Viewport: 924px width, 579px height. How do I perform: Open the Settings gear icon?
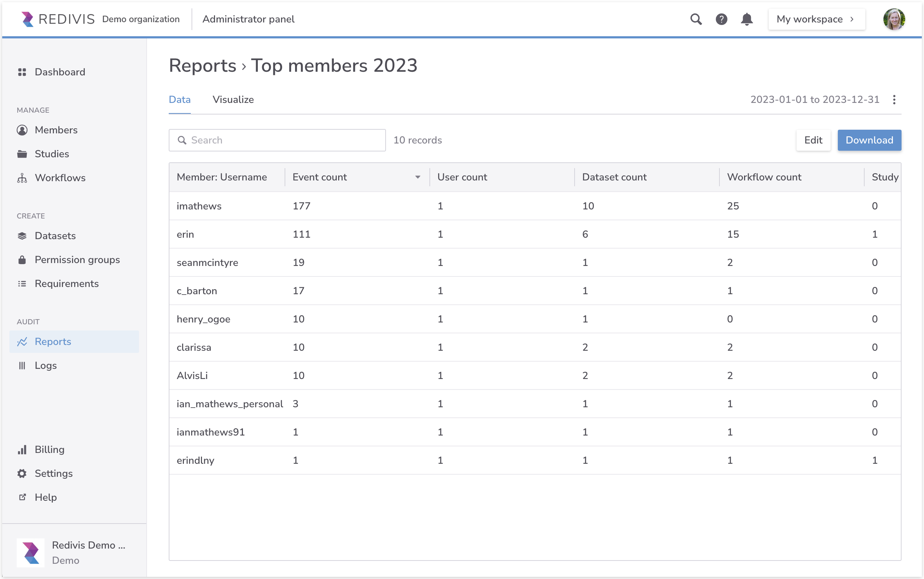[22, 474]
